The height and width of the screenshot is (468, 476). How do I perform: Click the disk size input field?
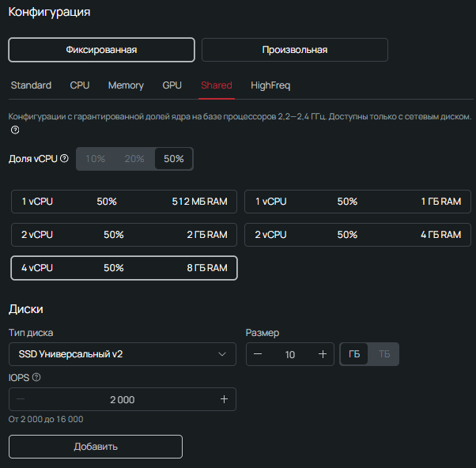point(289,354)
